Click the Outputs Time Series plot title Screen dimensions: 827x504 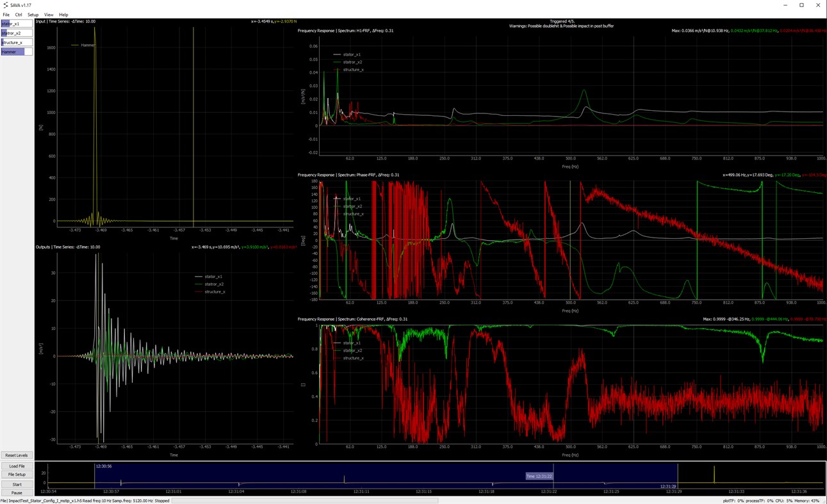(x=68, y=247)
